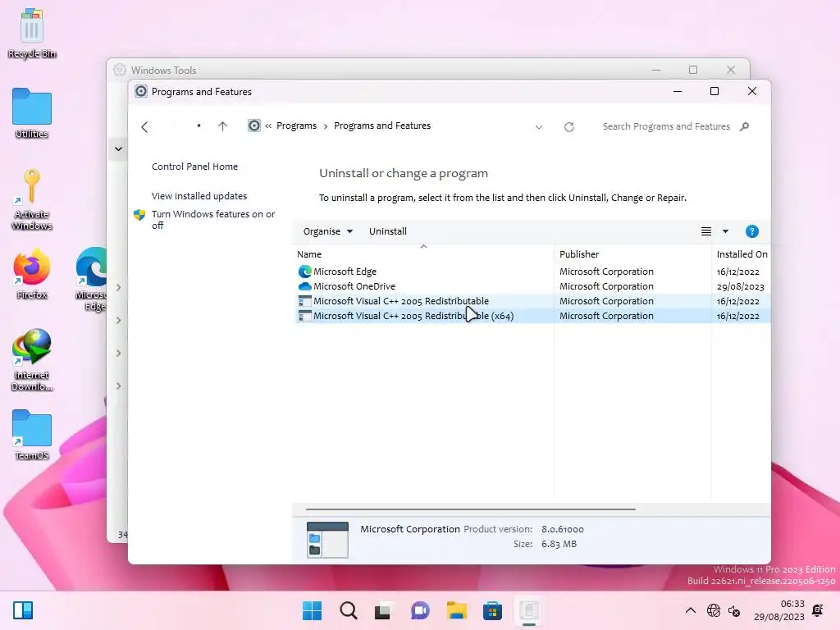Open the notification bell in tray
This screenshot has width=840, height=630.
click(x=818, y=610)
